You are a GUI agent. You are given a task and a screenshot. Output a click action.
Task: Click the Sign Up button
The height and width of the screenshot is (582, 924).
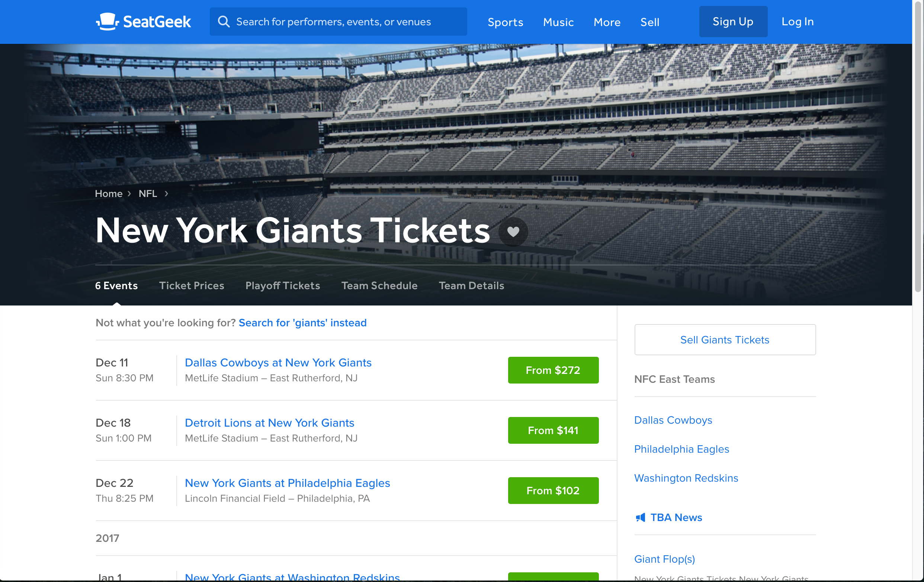click(733, 22)
